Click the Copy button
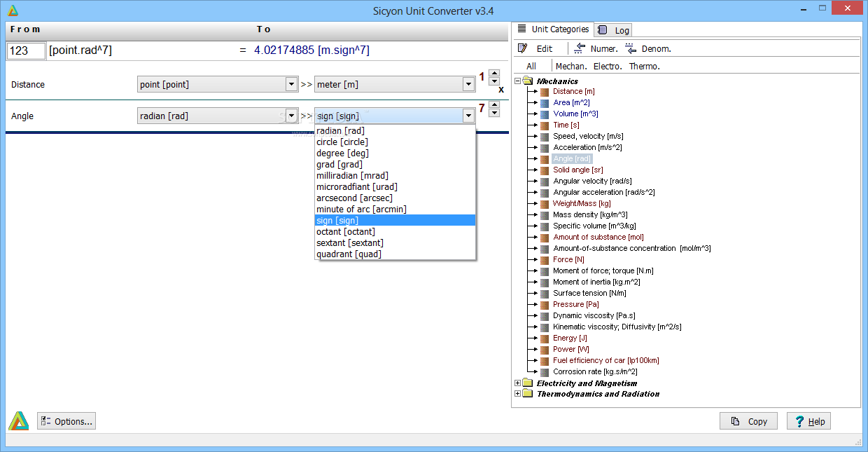 748,421
